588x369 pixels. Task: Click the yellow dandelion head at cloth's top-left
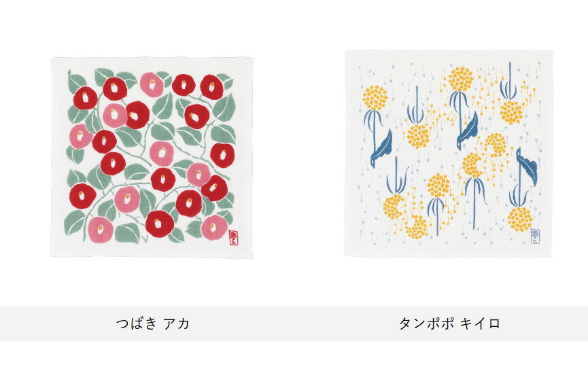click(x=375, y=98)
